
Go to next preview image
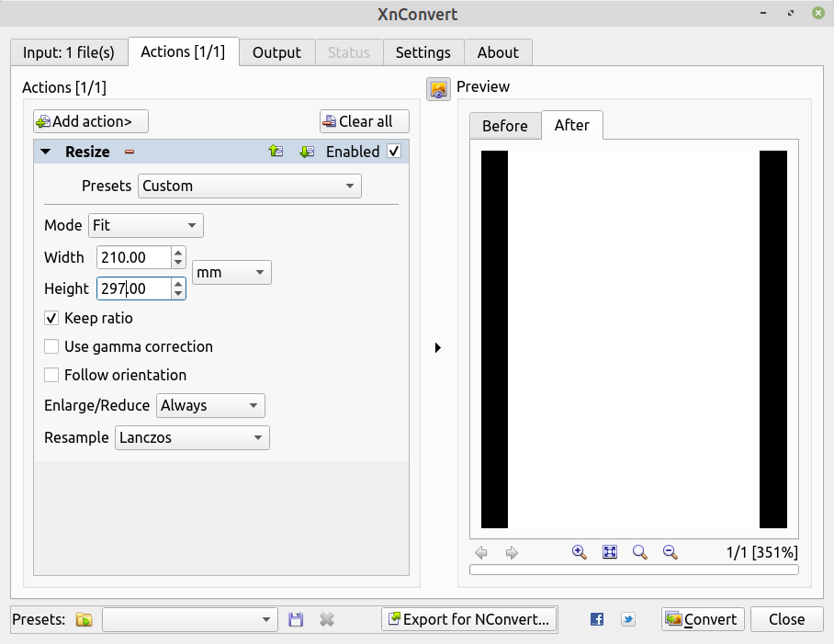click(512, 552)
